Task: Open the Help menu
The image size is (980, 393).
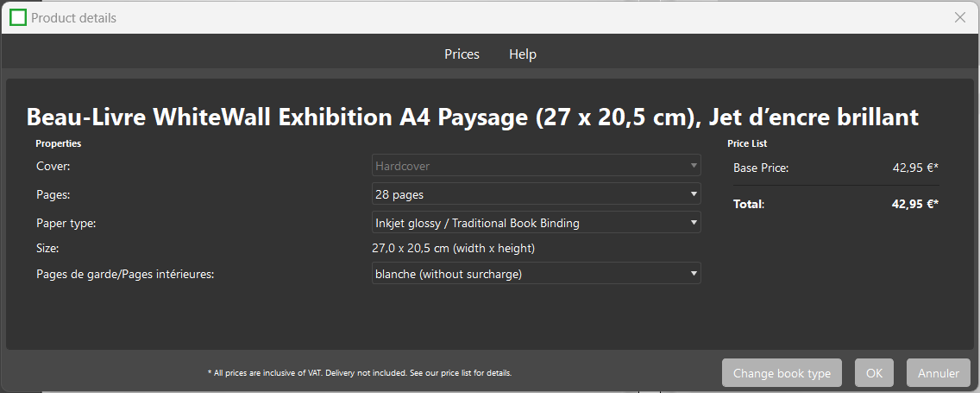Action: click(x=523, y=54)
